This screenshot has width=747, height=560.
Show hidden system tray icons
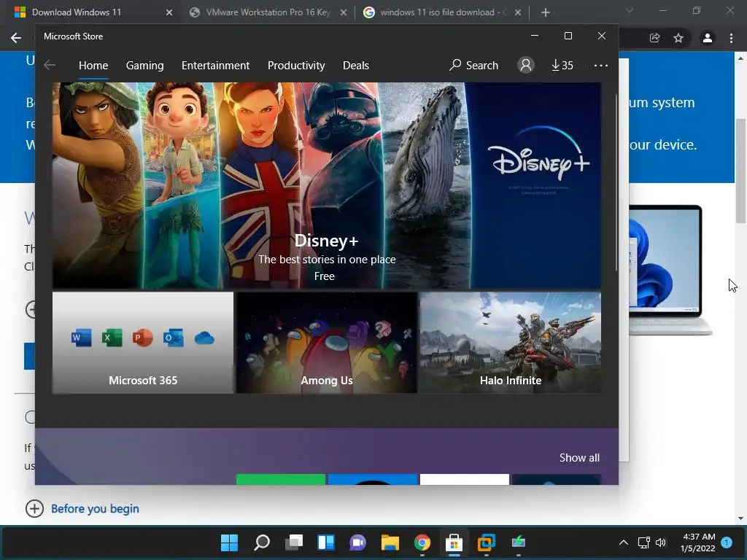coord(623,542)
